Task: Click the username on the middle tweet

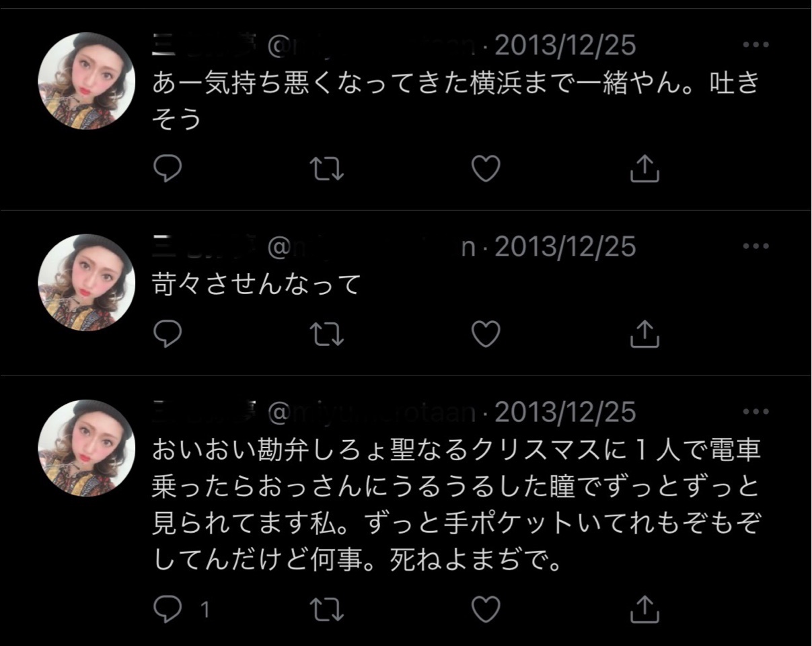Action: (195, 246)
